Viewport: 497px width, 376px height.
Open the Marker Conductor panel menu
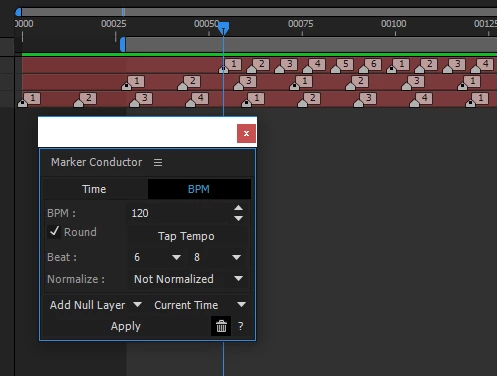(158, 162)
